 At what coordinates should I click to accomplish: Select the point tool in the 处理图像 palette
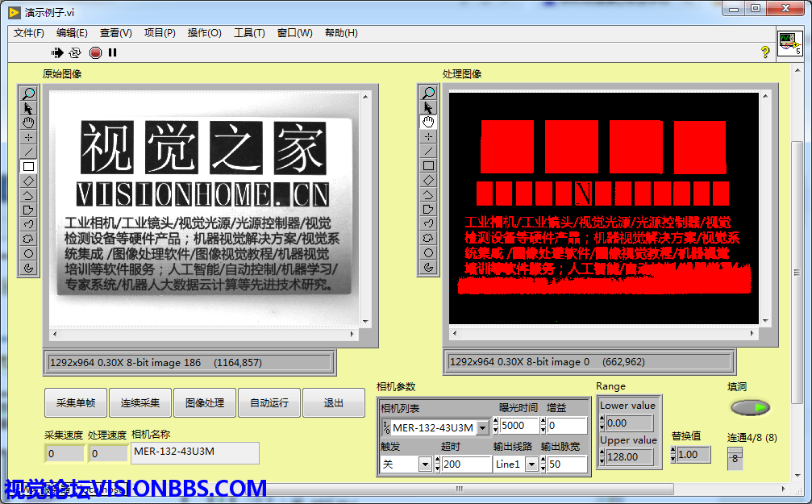[x=428, y=137]
